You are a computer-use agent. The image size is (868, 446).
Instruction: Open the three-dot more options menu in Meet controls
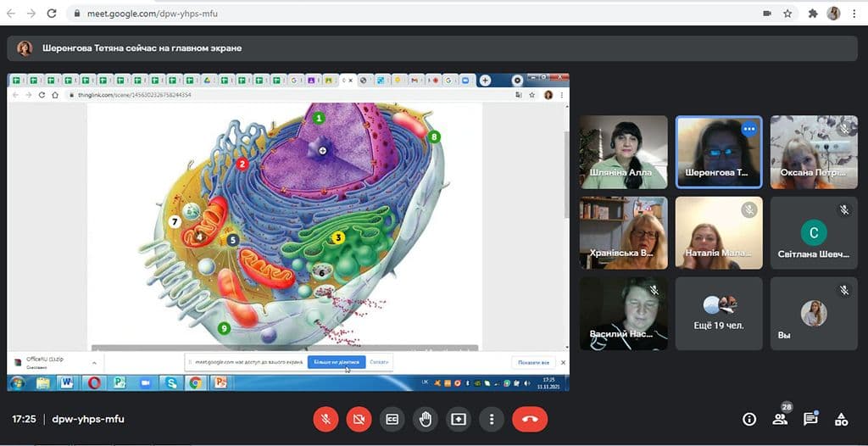point(492,420)
